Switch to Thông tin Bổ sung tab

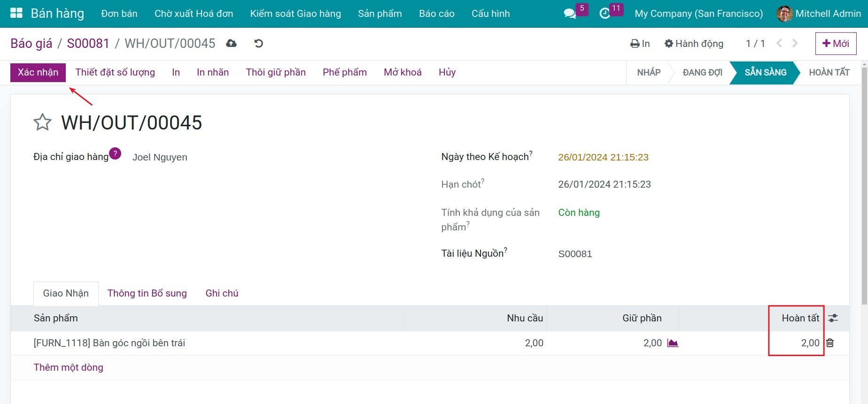point(147,293)
